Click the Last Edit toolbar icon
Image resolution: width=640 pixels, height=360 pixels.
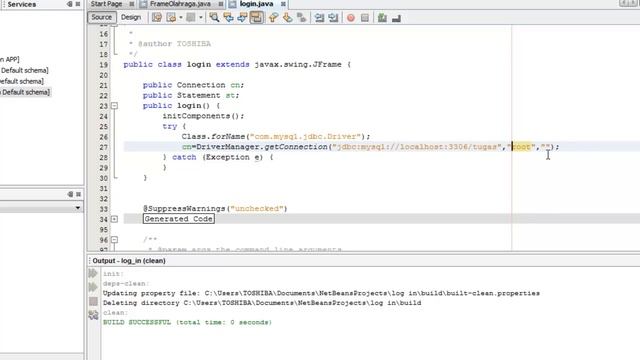tap(157, 18)
